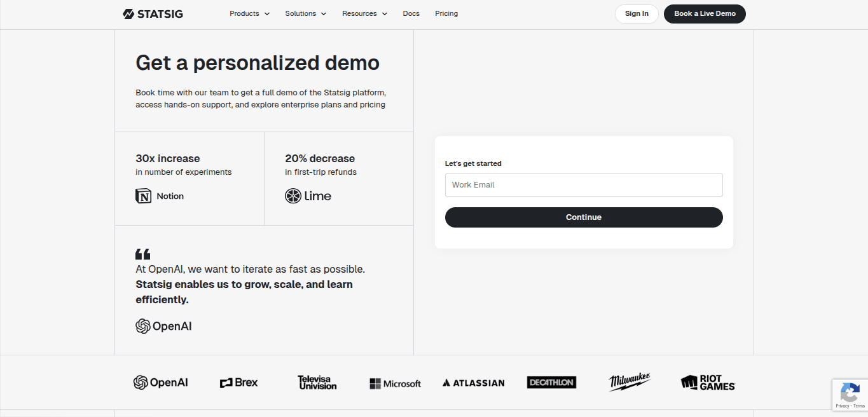Click the Book a Live Demo button

705,14
